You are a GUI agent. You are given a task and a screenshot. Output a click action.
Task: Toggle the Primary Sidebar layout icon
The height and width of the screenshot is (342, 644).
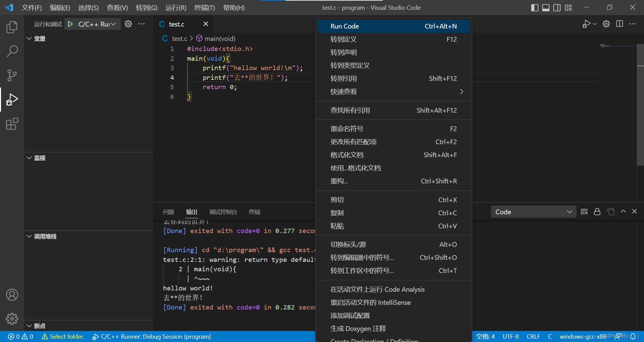(535, 7)
